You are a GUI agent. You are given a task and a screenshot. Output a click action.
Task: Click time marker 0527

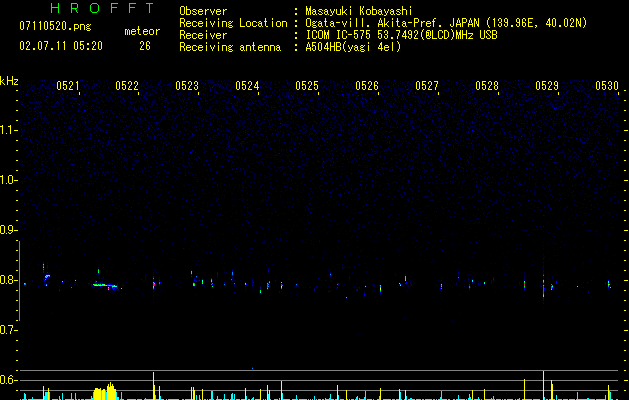[427, 85]
